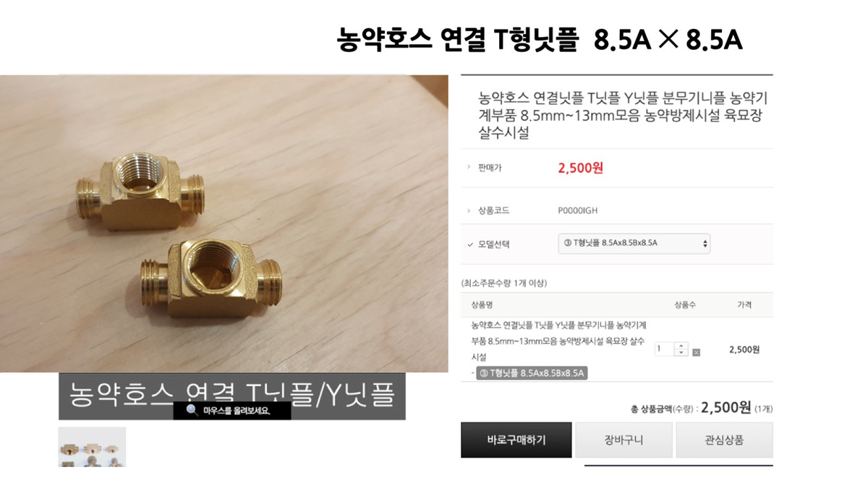Increase quantity with the up arrow
The width and height of the screenshot is (868, 488).
tap(681, 346)
